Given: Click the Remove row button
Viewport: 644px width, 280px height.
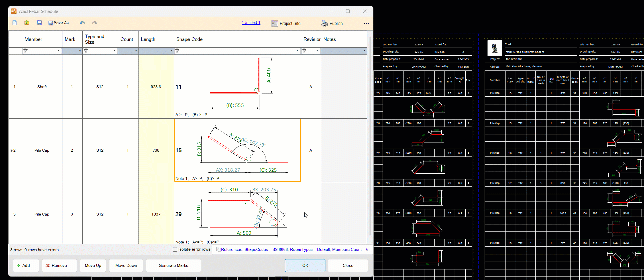Looking at the screenshot, I should point(59,265).
